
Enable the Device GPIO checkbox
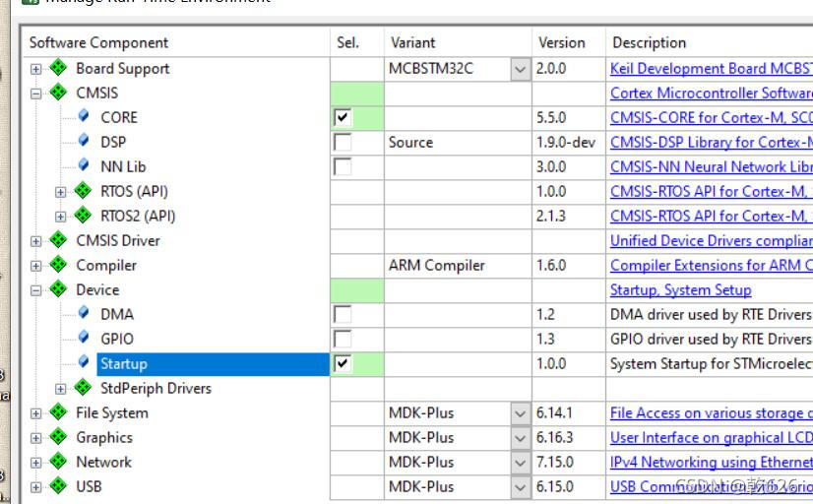coord(343,339)
